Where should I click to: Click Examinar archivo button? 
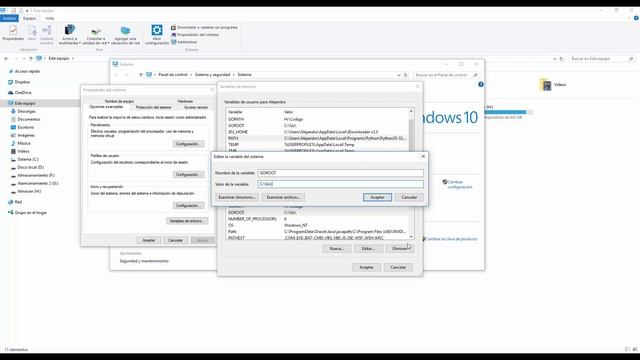point(283,198)
